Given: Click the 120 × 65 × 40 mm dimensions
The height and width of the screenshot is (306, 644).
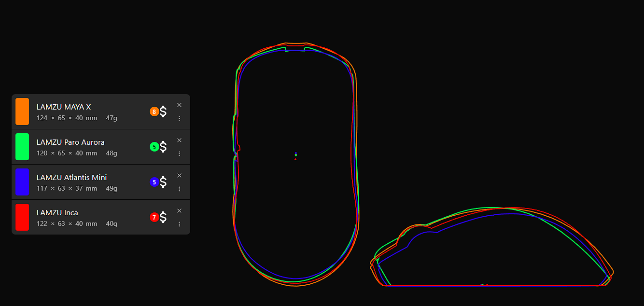Looking at the screenshot, I should [x=67, y=153].
